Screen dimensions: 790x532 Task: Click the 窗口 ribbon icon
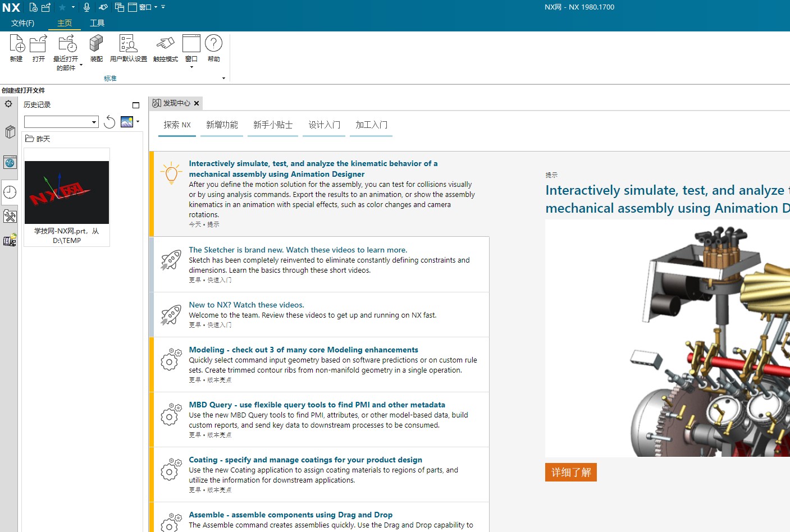(191, 44)
